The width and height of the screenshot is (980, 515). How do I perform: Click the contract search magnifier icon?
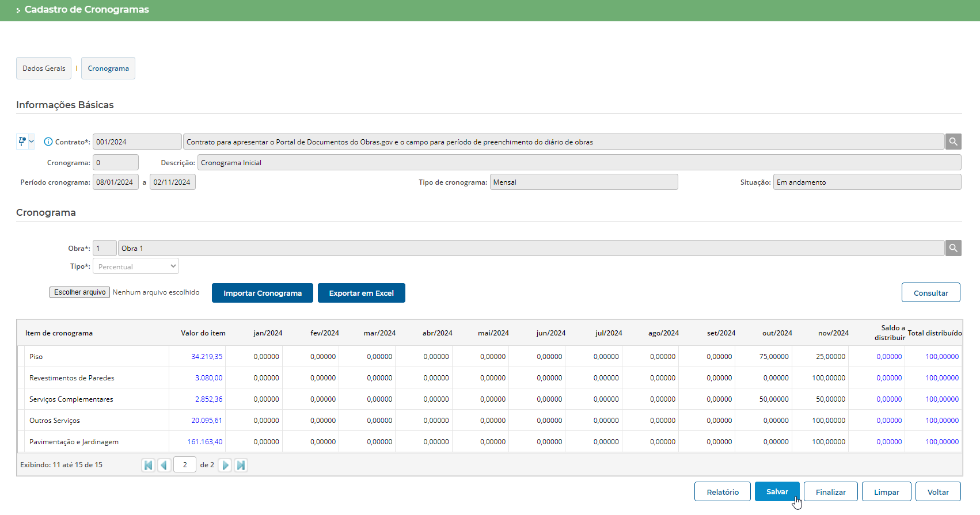(953, 142)
